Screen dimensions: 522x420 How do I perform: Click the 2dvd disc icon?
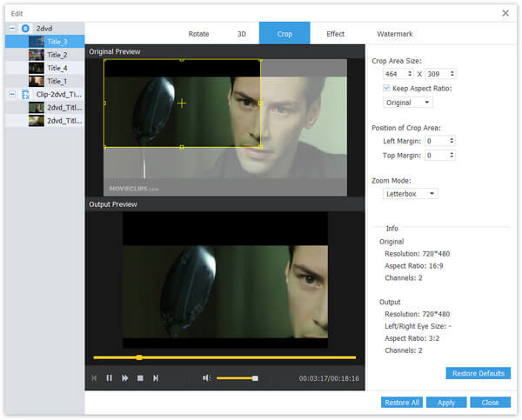coord(25,29)
